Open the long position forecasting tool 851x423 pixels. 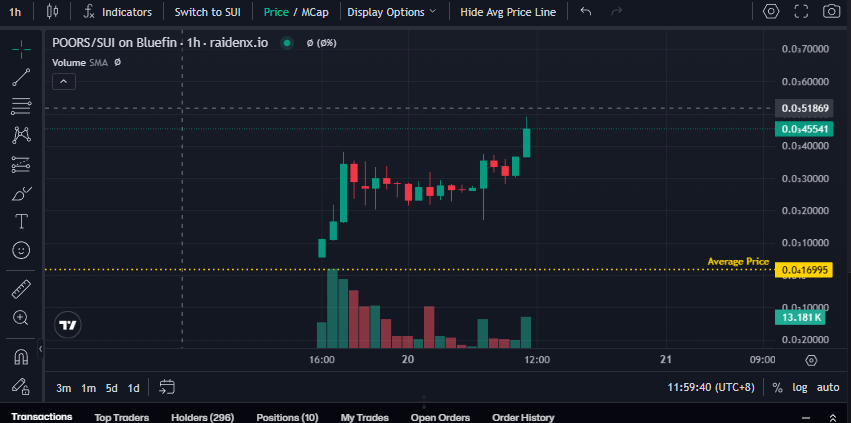pyautogui.click(x=21, y=164)
